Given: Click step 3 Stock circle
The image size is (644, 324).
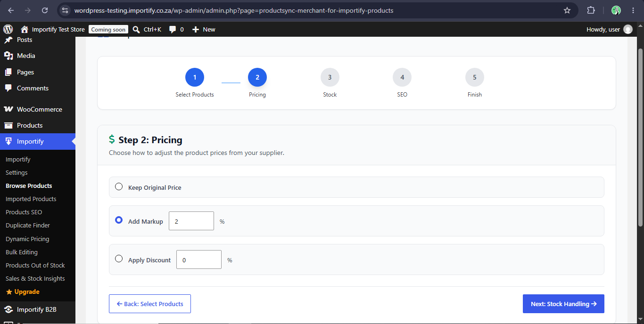Looking at the screenshot, I should click(330, 77).
